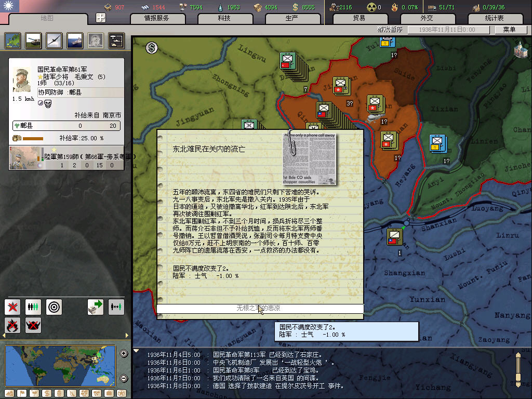Click the reorganize soldiers icon
Image resolution: width=532 pixels, height=399 pixels.
[33, 307]
